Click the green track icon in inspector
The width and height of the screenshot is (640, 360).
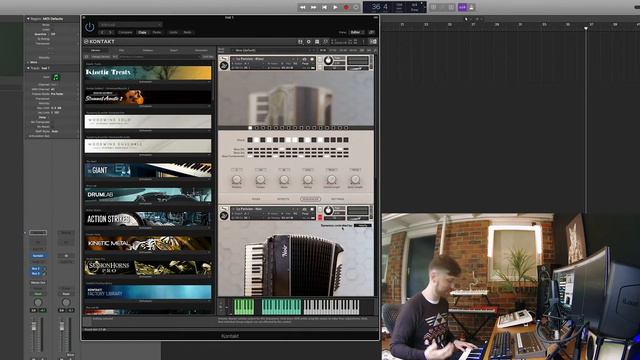56,77
